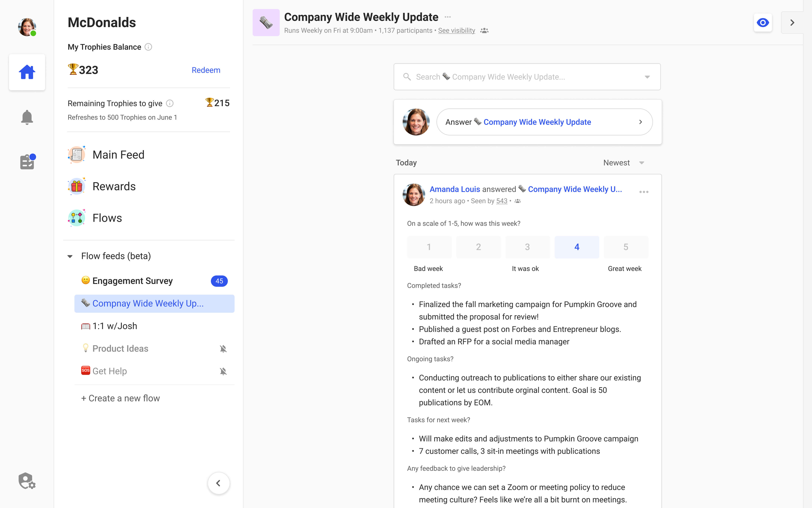Click the Main Feed newspaper icon
Viewport: 812px width, 508px height.
(x=77, y=154)
